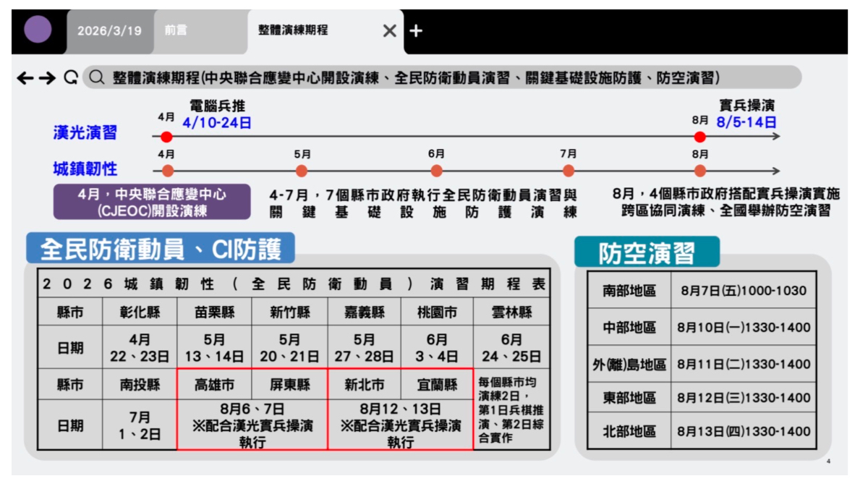
Task: Click the 6月 marker on 城鎮韌性 timeline
Action: coord(436,171)
